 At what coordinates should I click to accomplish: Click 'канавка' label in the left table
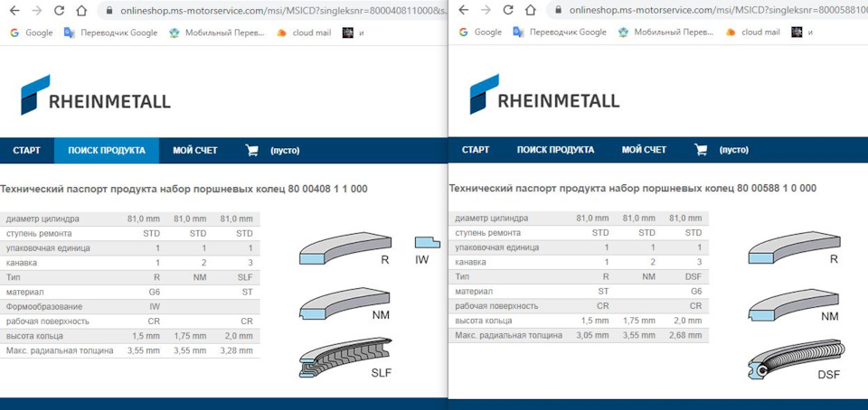22,263
